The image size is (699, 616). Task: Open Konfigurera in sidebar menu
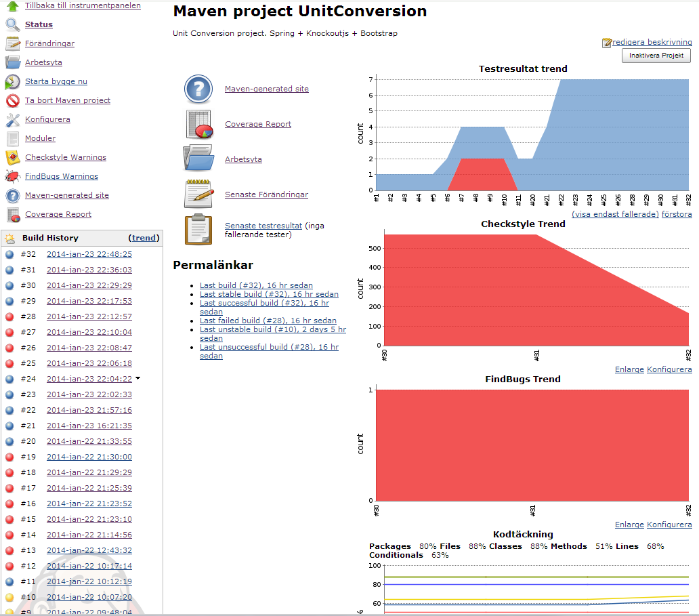[x=47, y=119]
